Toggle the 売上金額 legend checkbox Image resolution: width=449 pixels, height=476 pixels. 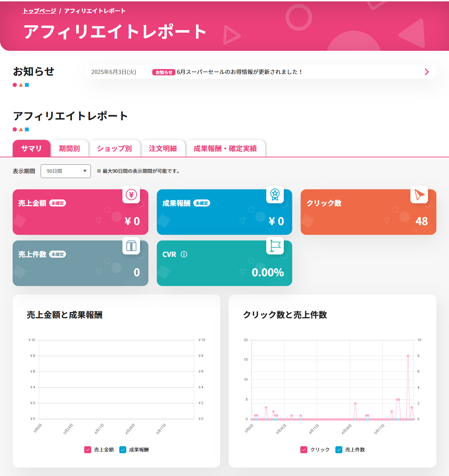pyautogui.click(x=88, y=450)
